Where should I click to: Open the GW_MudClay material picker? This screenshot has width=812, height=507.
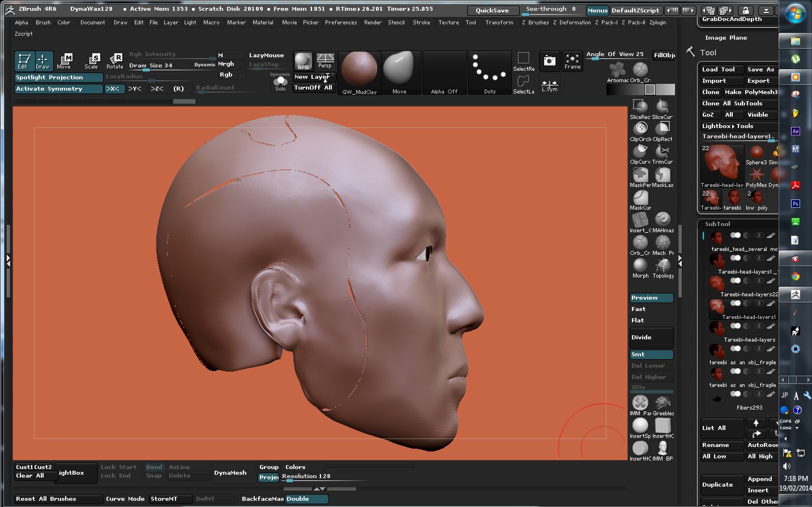[359, 73]
